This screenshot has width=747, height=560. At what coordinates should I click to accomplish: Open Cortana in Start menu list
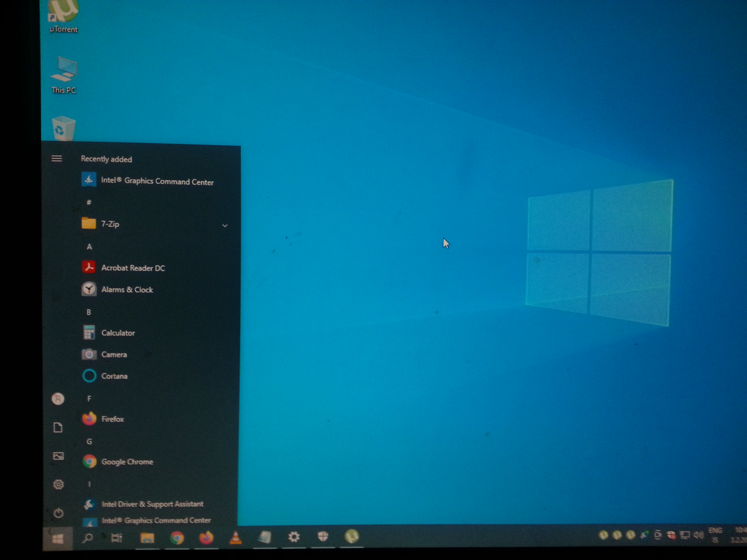tap(114, 376)
